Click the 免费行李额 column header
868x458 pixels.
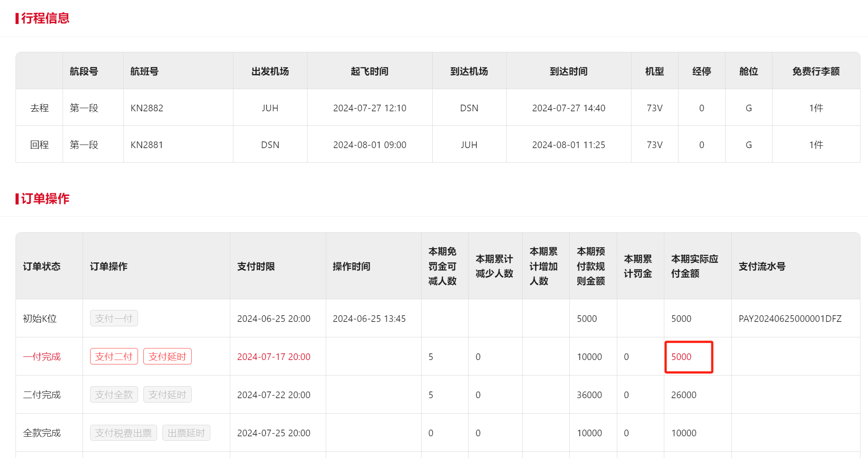816,71
